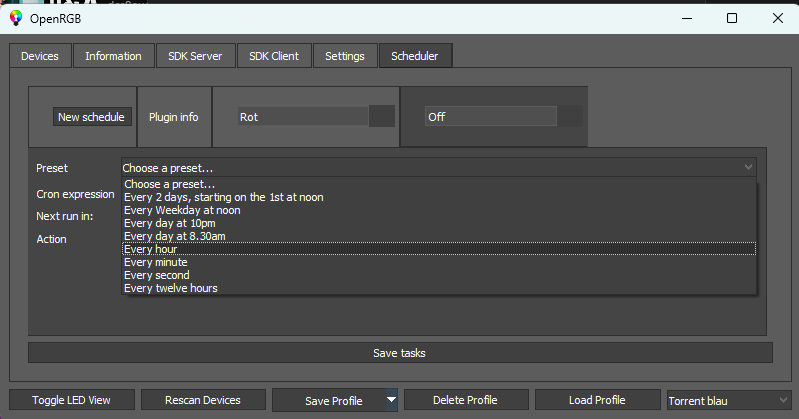Select 'Every Weekday at noon' preset

439,210
